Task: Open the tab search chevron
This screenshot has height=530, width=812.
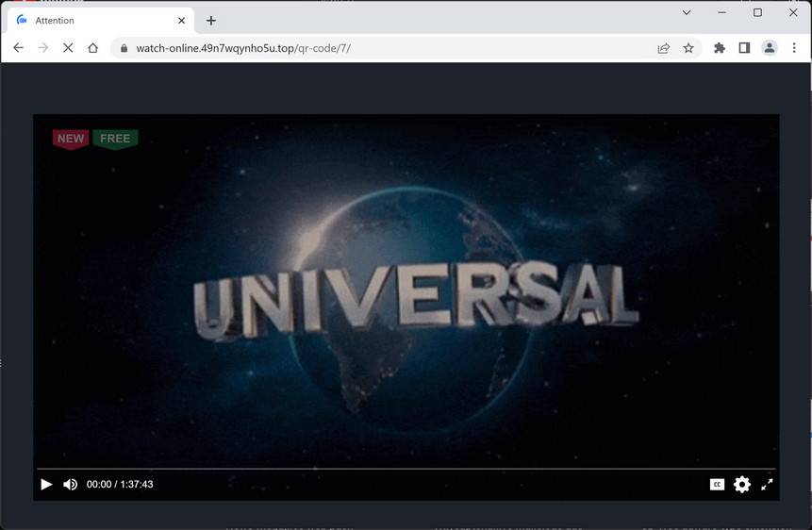Action: (687, 12)
